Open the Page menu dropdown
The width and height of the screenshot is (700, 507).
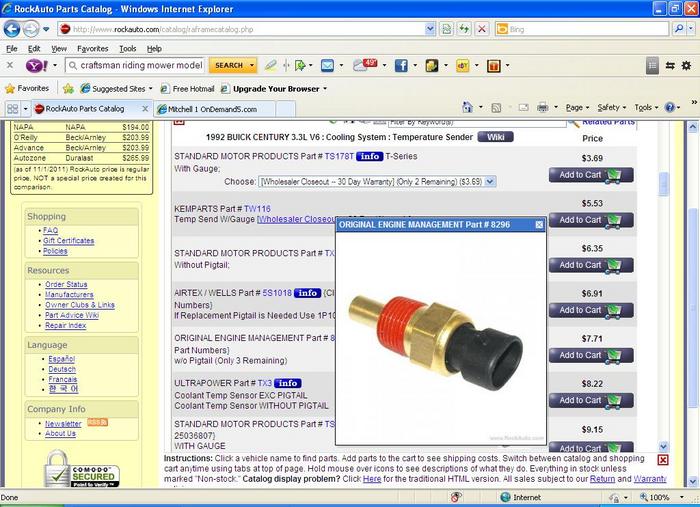pos(577,108)
